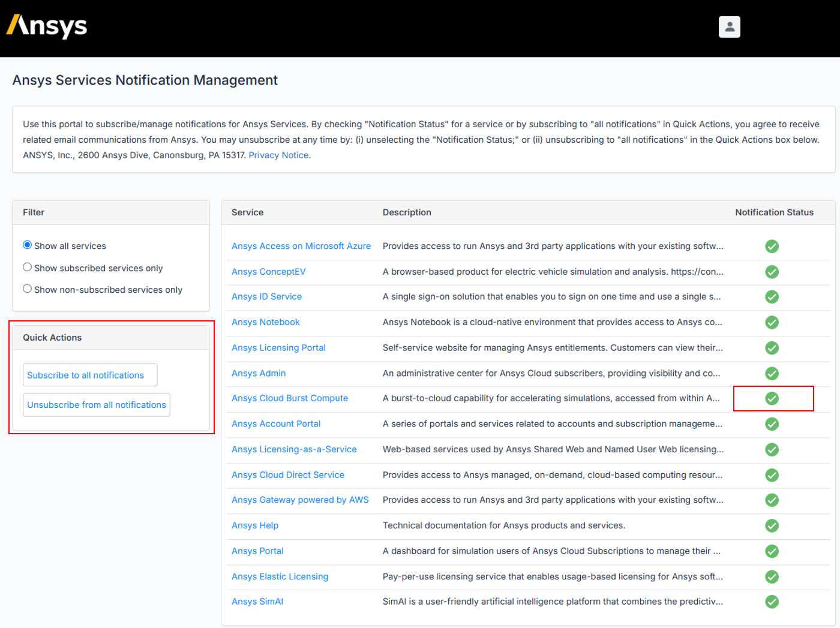Click the Service column header
Screen dimensions: 840x628
click(x=248, y=212)
